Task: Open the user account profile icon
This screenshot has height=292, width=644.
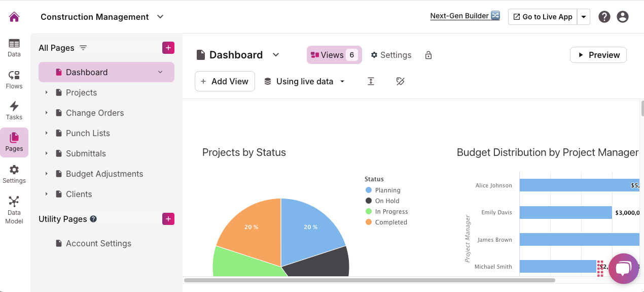Action: tap(623, 17)
